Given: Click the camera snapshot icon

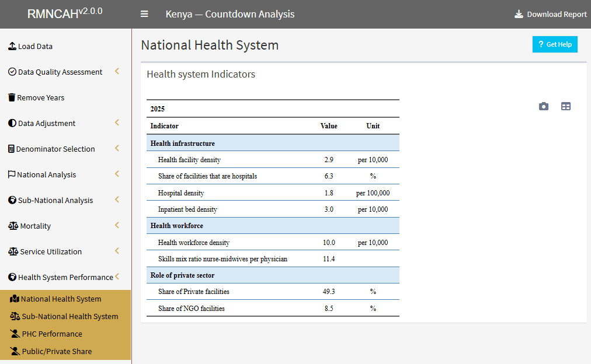Looking at the screenshot, I should click(x=544, y=106).
